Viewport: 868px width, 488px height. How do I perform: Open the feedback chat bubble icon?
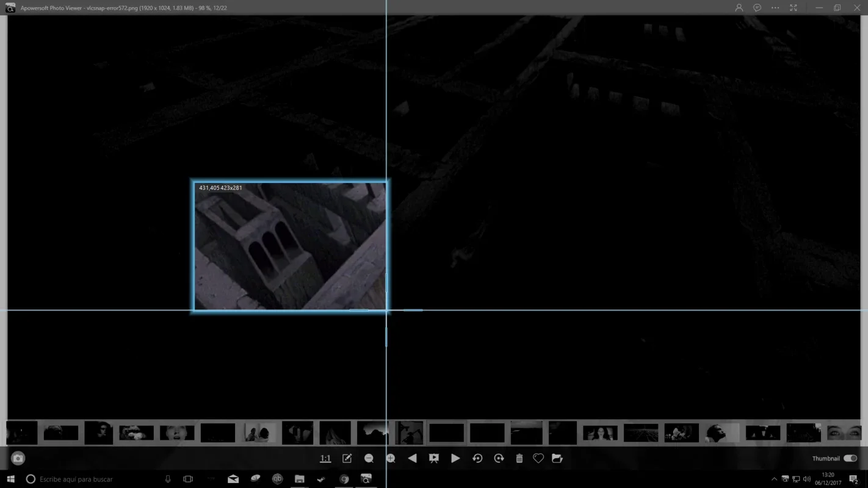click(x=758, y=8)
